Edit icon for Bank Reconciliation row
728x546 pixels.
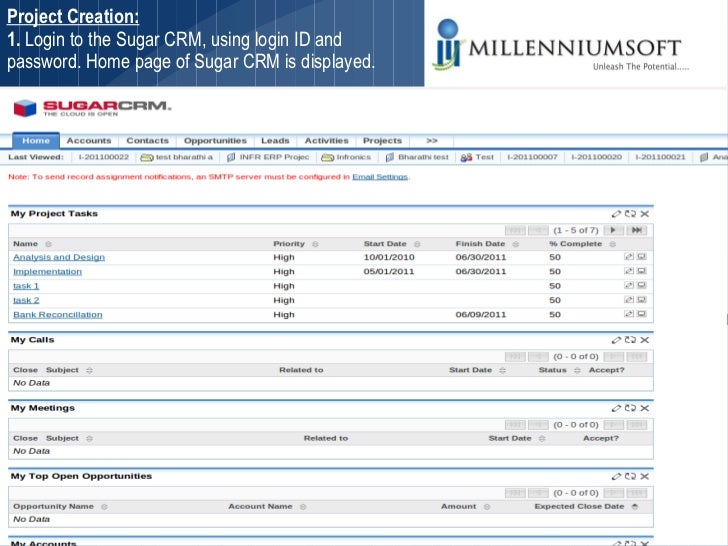click(629, 314)
